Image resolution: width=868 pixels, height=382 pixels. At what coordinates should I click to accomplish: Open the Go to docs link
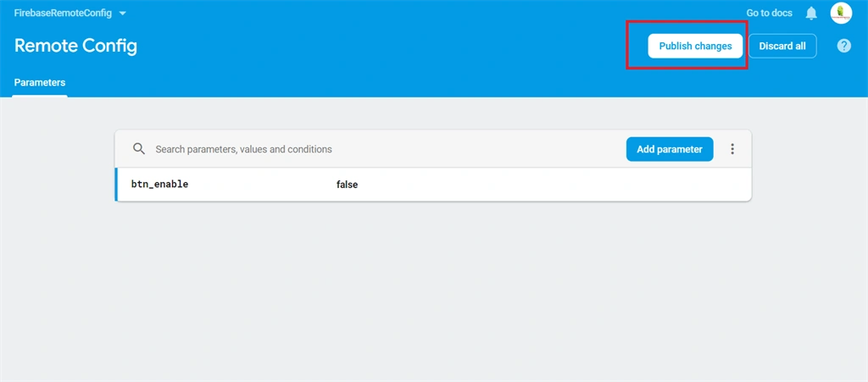pyautogui.click(x=769, y=14)
